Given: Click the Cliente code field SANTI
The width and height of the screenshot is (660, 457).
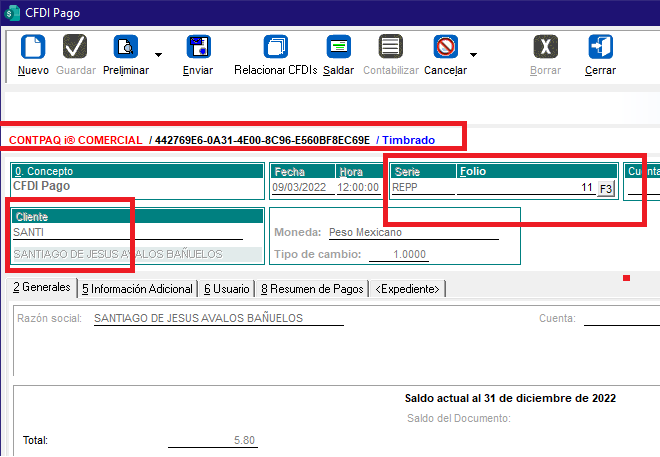Looking at the screenshot, I should 127,232.
